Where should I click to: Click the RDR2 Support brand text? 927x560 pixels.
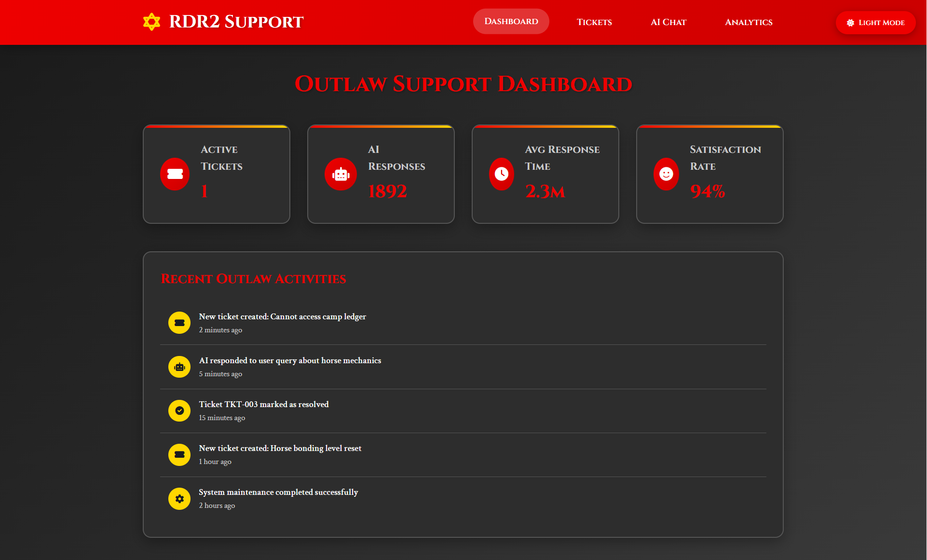click(236, 21)
